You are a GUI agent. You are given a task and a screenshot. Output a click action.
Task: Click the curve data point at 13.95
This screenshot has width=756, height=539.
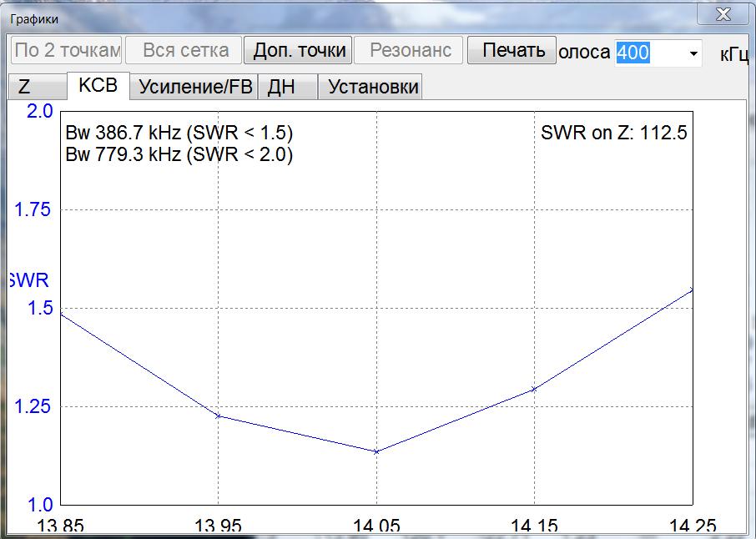pos(218,416)
